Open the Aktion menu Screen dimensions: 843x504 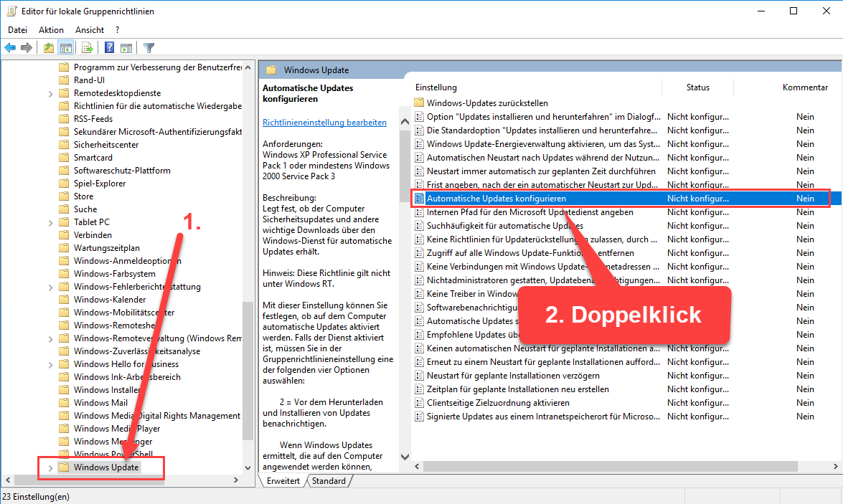[x=51, y=30]
